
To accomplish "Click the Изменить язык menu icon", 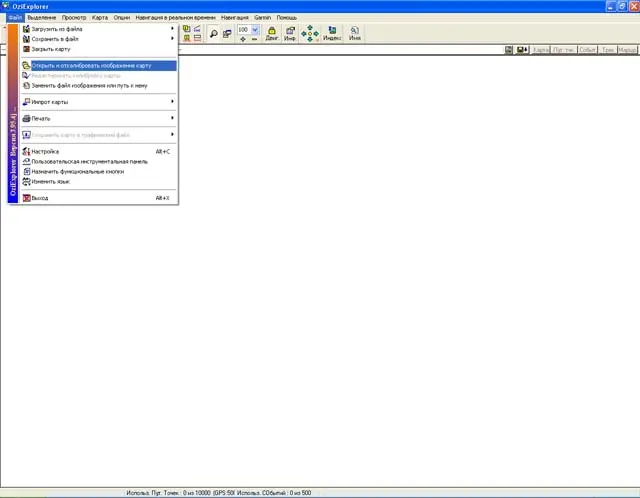I will (x=26, y=182).
